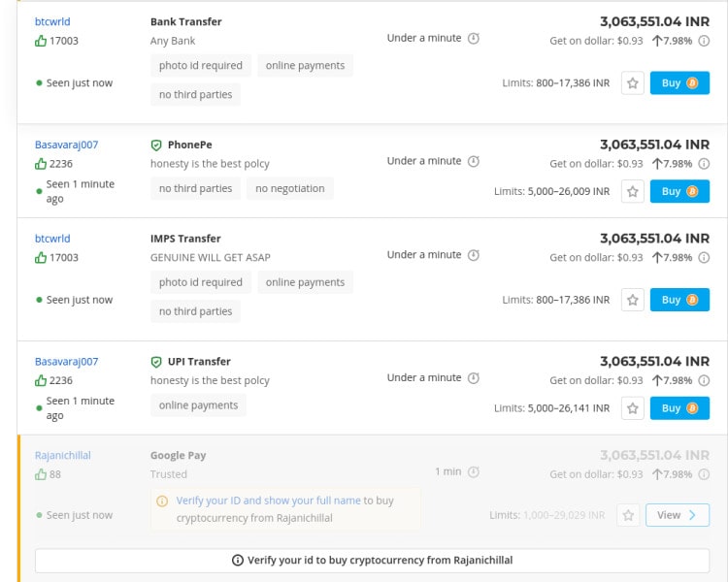728x582 pixels.
Task: Open btcwrld profile from Bank Transfer row
Action: coord(52,21)
